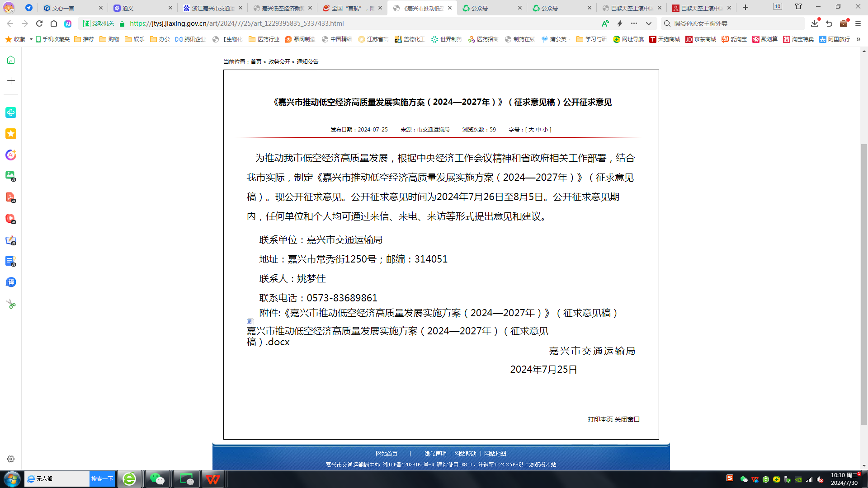Select large font size option 大
The image size is (868, 488).
pos(531,130)
